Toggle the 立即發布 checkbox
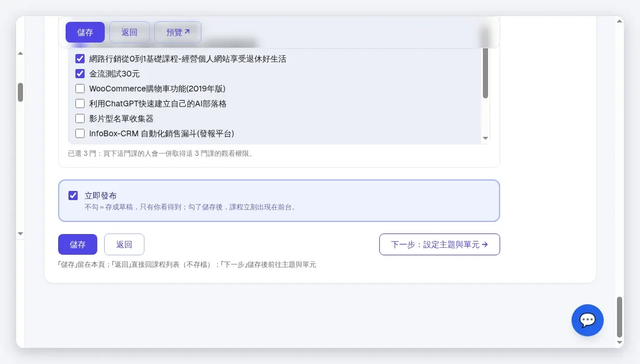The height and width of the screenshot is (364, 640). coord(73,196)
